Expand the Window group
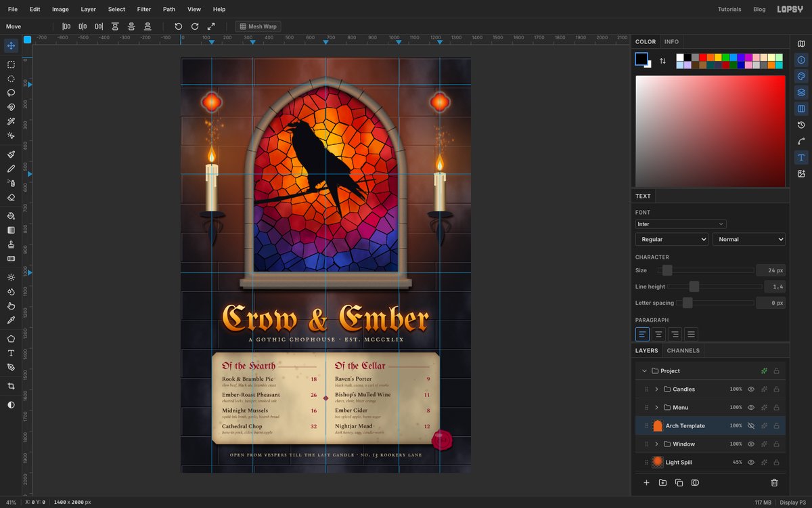Screen dimensions: 812x508 pyautogui.click(x=656, y=444)
